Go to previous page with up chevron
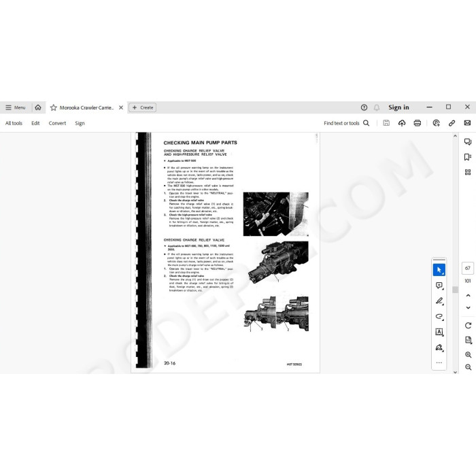The height and width of the screenshot is (476, 476). pos(468,295)
